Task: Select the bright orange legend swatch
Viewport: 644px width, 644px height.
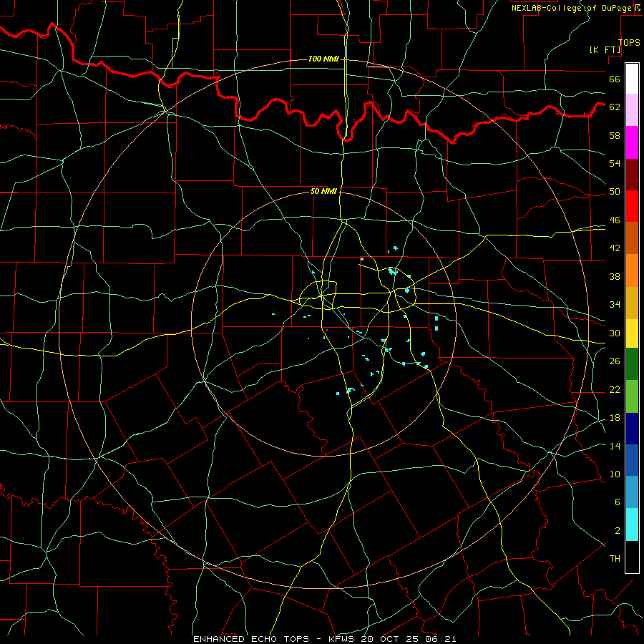Action: pos(632,270)
